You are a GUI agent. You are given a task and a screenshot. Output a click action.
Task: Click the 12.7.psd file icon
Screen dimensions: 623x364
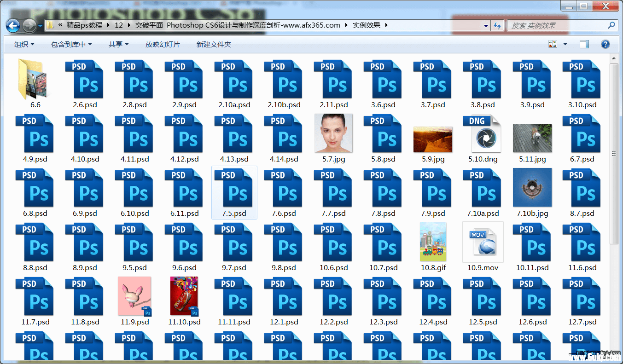click(x=581, y=296)
